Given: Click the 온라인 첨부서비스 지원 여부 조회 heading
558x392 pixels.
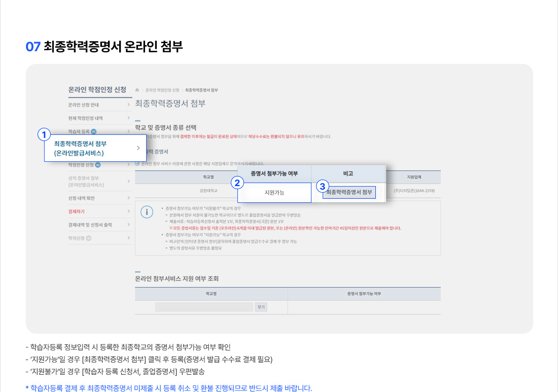Looking at the screenshot, I should tap(177, 279).
